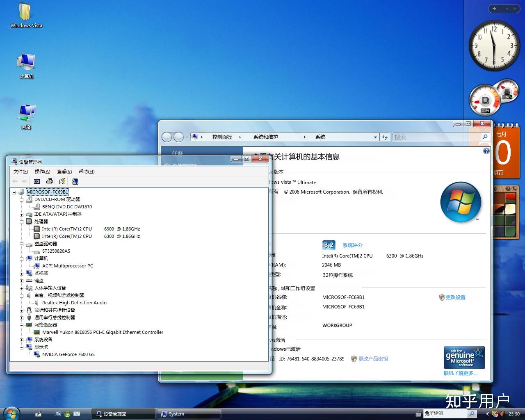
Task: Select ACPI Multiprocessor PC entry
Action: coord(68,266)
